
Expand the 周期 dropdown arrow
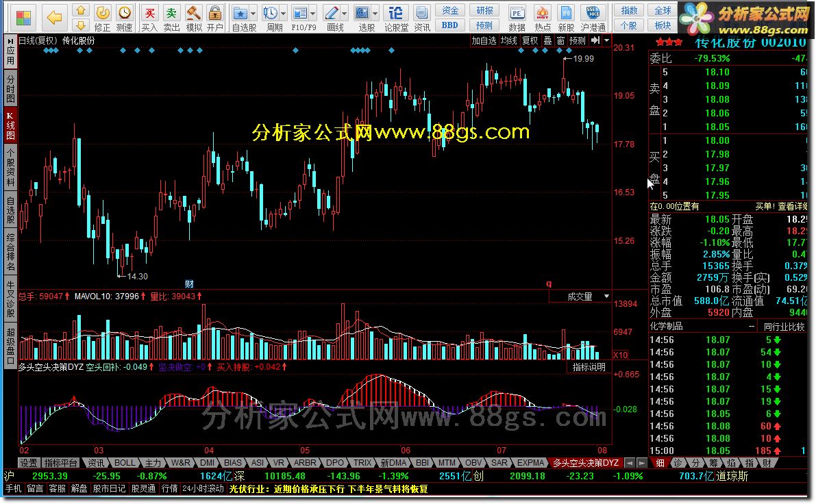(x=284, y=14)
